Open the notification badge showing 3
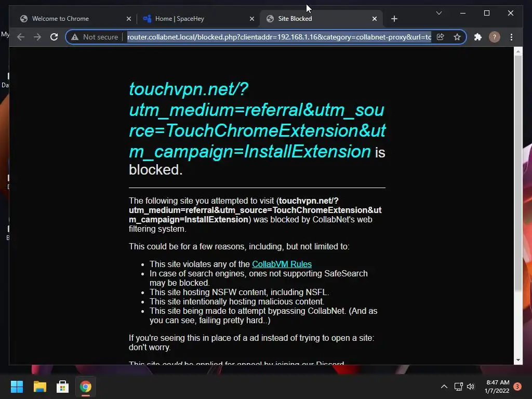532x399 pixels. [517, 387]
